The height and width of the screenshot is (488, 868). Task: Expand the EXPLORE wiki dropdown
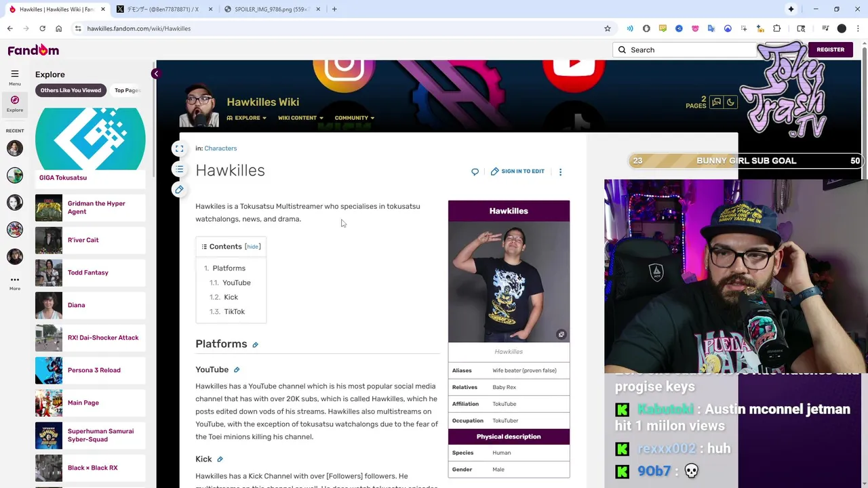[x=247, y=118]
